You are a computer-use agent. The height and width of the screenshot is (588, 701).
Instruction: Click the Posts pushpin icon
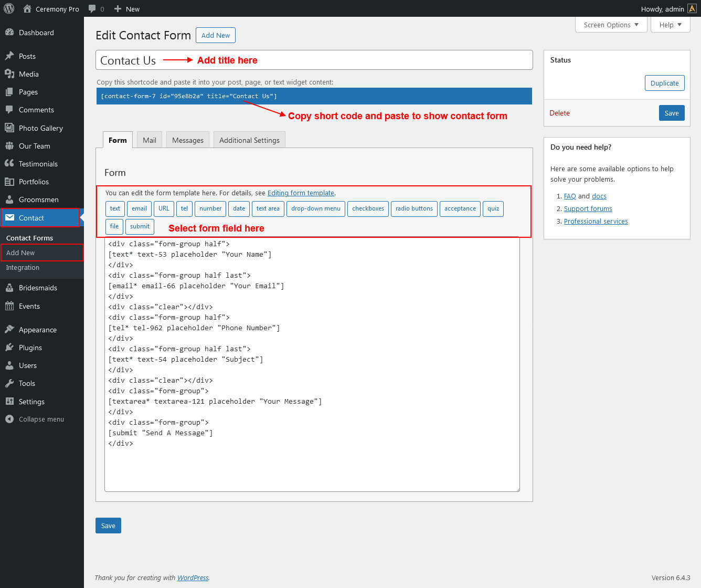point(9,56)
